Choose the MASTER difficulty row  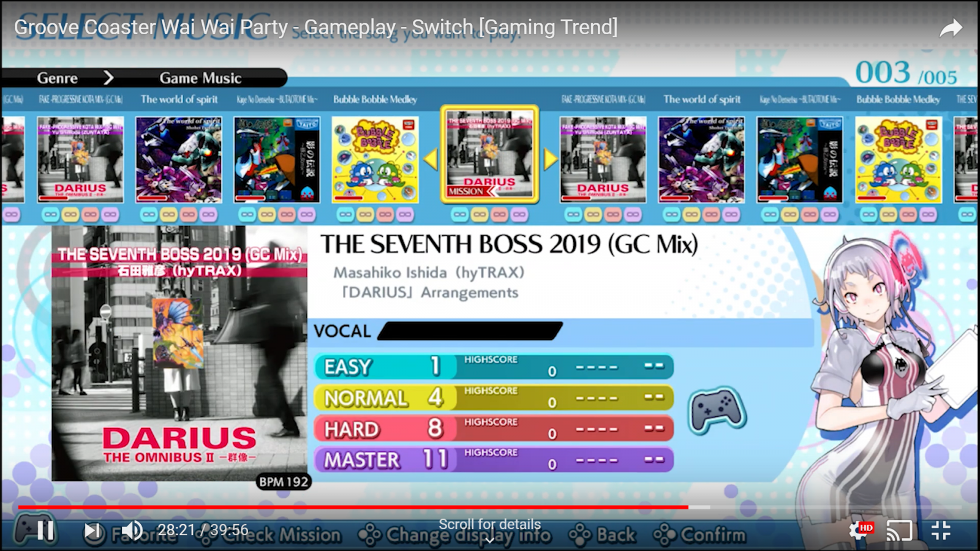[494, 460]
